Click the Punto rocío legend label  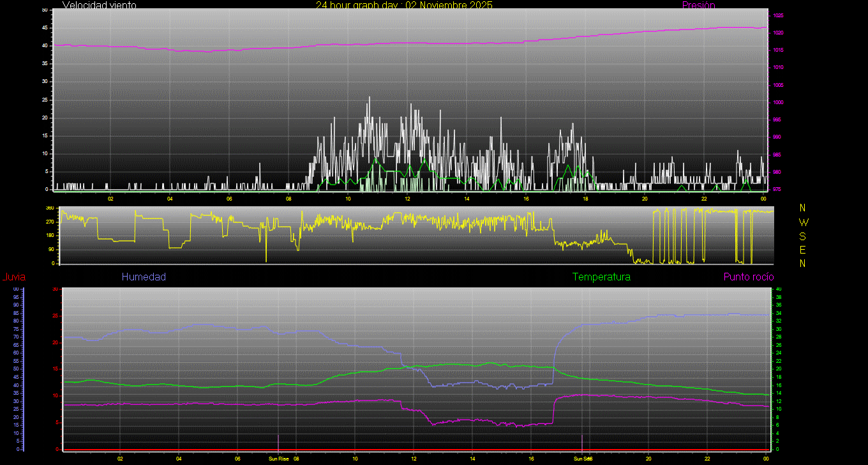pos(748,277)
